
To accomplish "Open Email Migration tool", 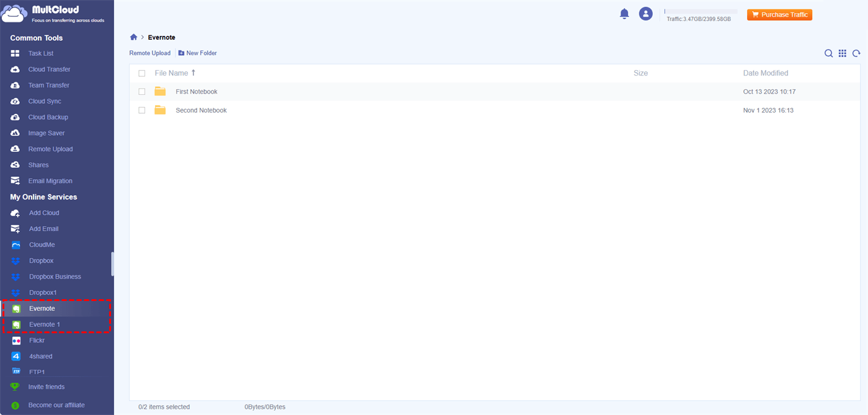I will 50,181.
